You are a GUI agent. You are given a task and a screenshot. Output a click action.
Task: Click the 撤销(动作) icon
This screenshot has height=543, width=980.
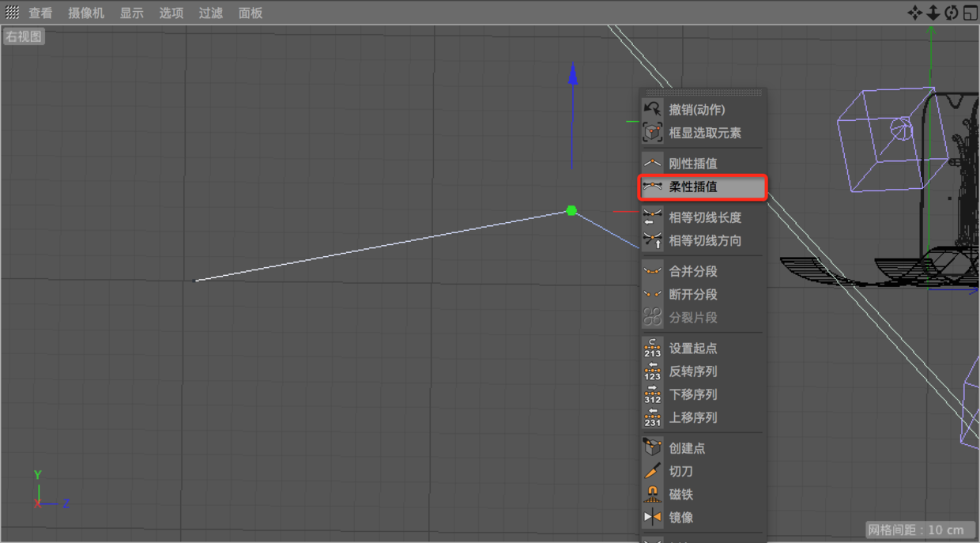click(652, 109)
